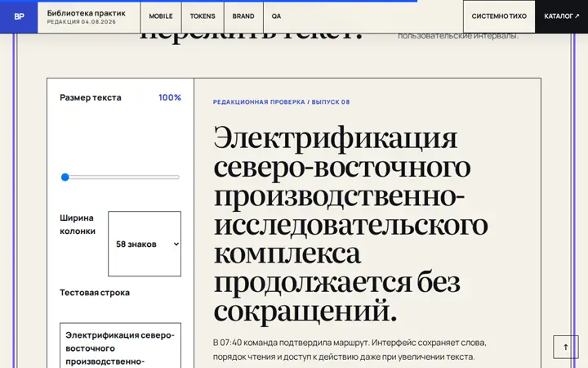The width and height of the screenshot is (588, 368).
Task: Click the Тестовая строка text field
Action: pyautogui.click(x=120, y=345)
